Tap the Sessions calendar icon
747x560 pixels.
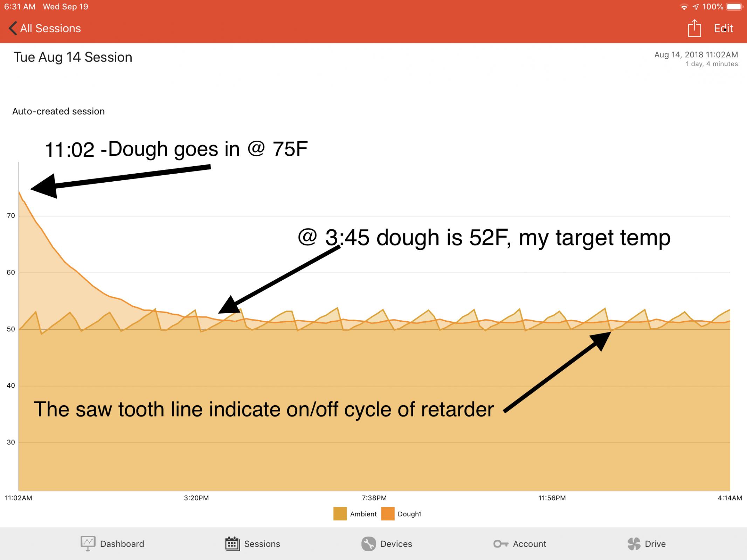click(232, 544)
